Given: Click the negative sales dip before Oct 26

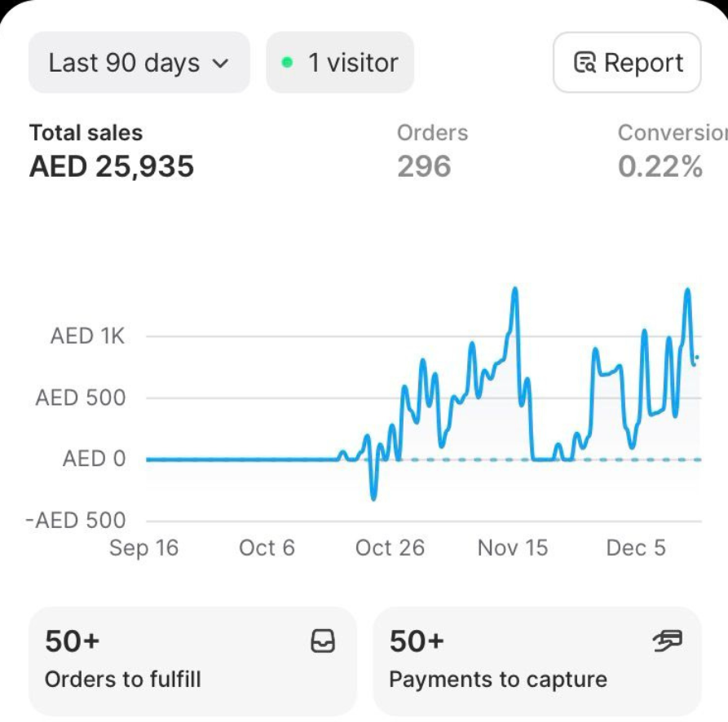Looking at the screenshot, I should [373, 498].
